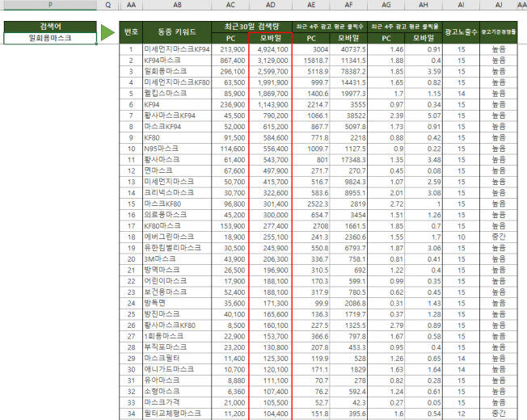
Task: Select keyword cell 마스크KF94
Action: pos(177,127)
